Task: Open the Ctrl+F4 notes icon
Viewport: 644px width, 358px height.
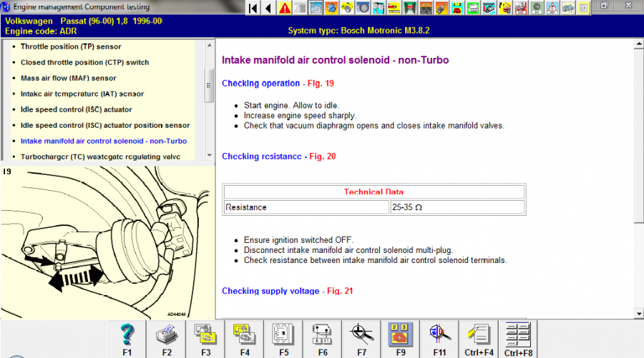Action: click(478, 334)
